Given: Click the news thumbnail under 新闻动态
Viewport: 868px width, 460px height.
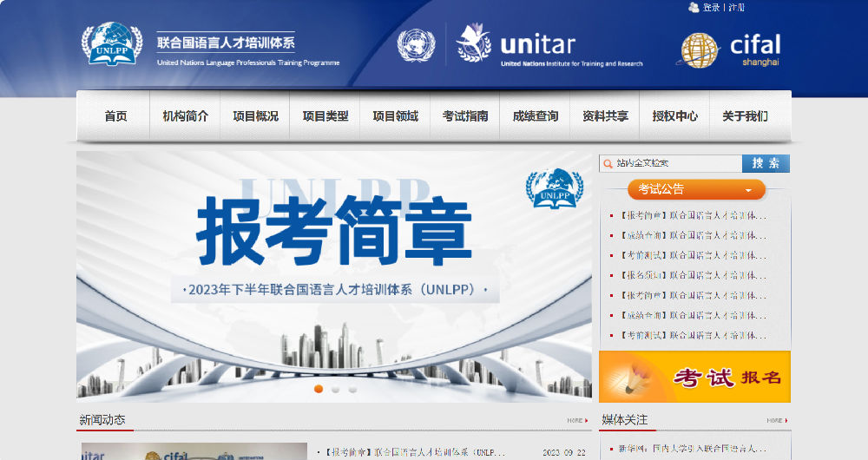Looking at the screenshot, I should 194,451.
